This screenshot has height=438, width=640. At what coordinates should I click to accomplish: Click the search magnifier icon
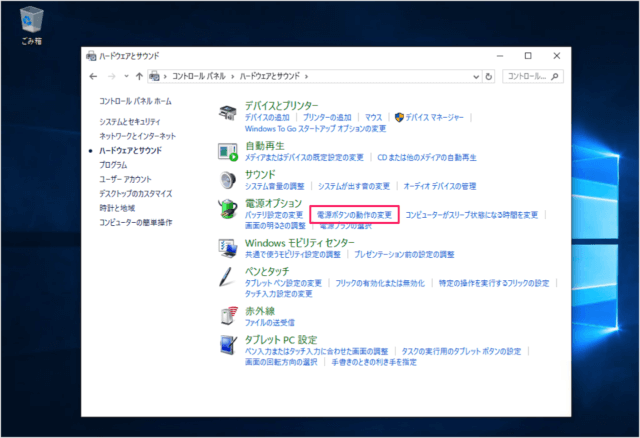point(554,76)
